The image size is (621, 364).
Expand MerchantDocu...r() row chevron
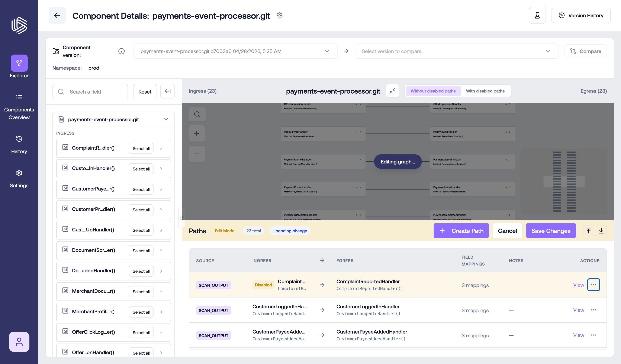pos(161,291)
